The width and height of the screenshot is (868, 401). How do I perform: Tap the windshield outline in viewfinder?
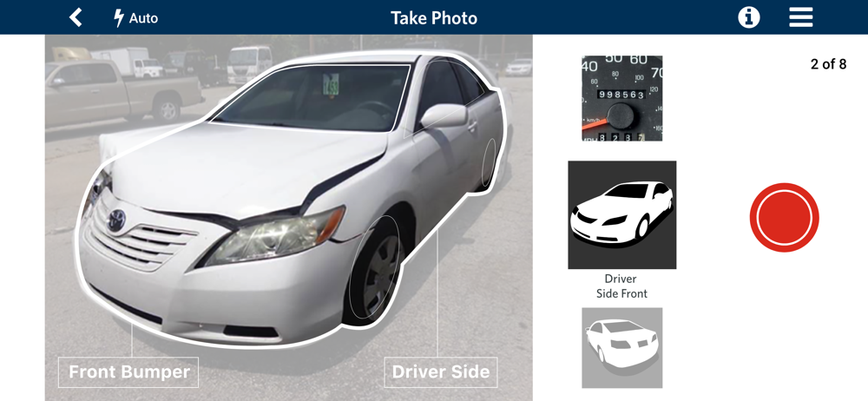(311, 99)
